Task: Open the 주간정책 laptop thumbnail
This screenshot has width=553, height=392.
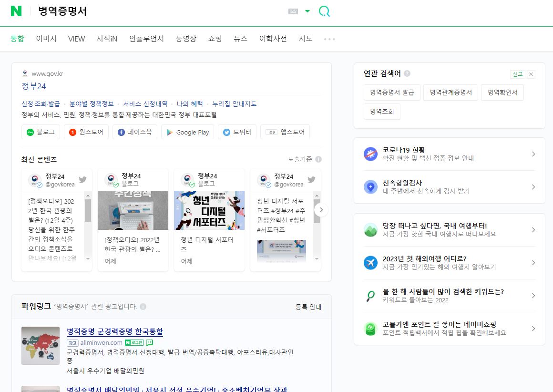Action: (x=133, y=210)
